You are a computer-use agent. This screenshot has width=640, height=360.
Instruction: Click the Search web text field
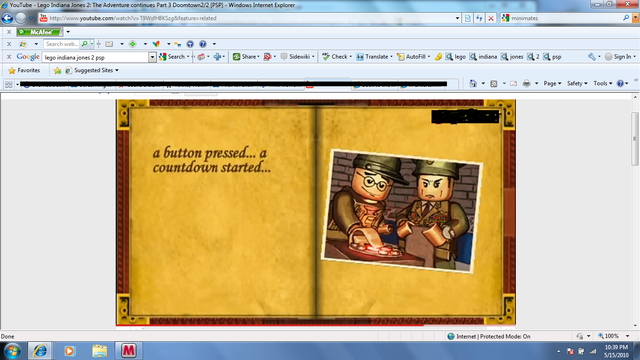[x=61, y=44]
